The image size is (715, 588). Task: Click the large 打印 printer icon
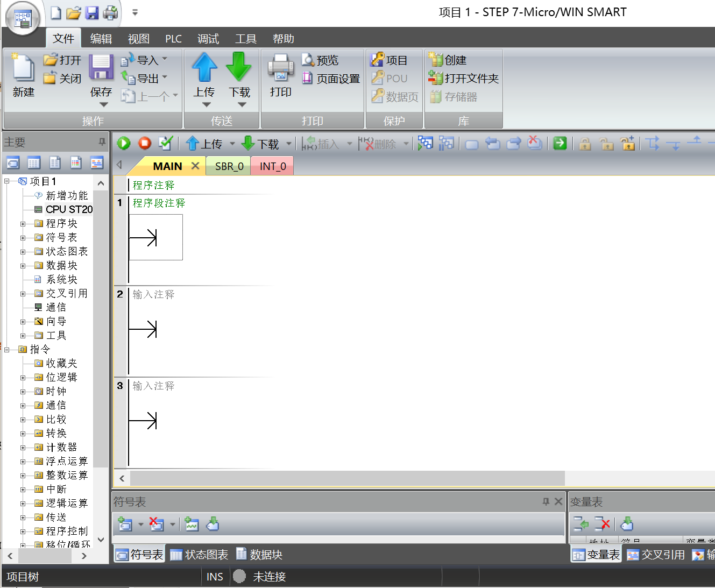click(281, 68)
